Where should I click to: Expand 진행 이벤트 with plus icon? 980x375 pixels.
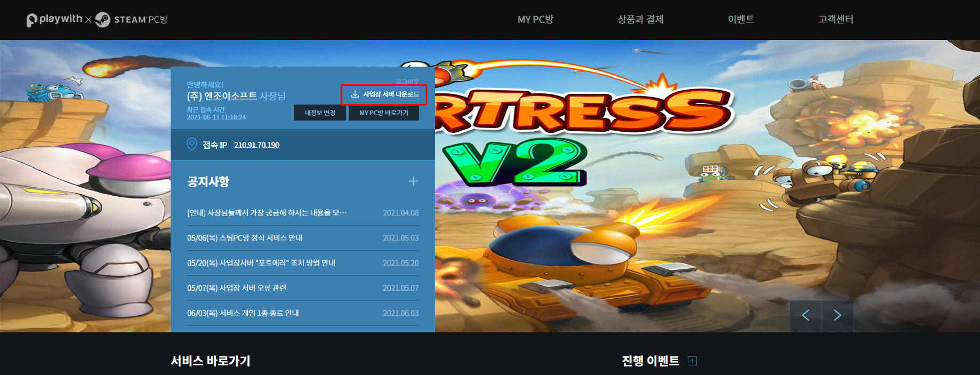[693, 361]
